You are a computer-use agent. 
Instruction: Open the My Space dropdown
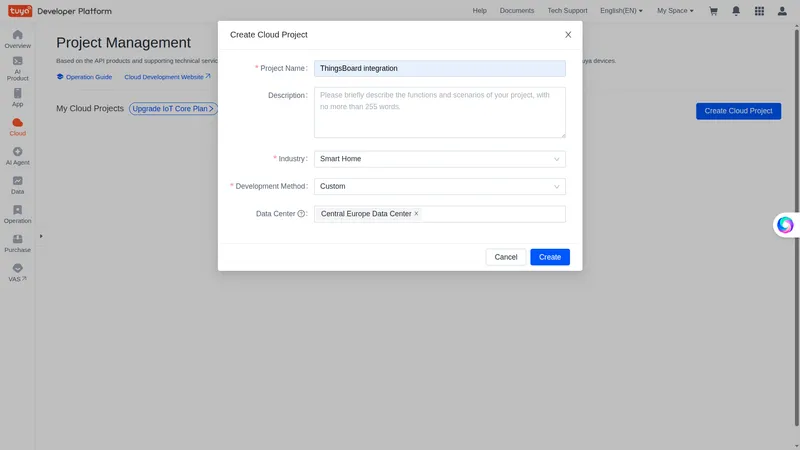tap(675, 11)
